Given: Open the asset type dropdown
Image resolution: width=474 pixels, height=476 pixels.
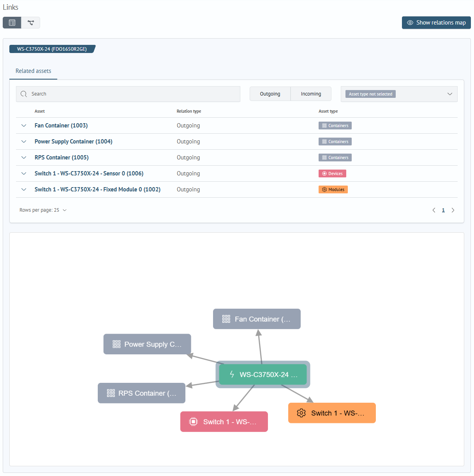Looking at the screenshot, I should [449, 94].
